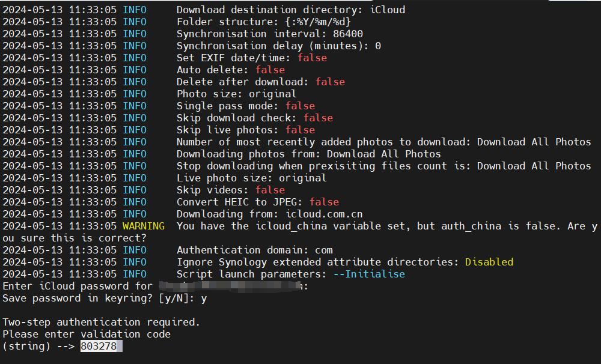Click the 'Download destination directory: iCloud' line
The width and height of the screenshot is (601, 364).
[290, 10]
